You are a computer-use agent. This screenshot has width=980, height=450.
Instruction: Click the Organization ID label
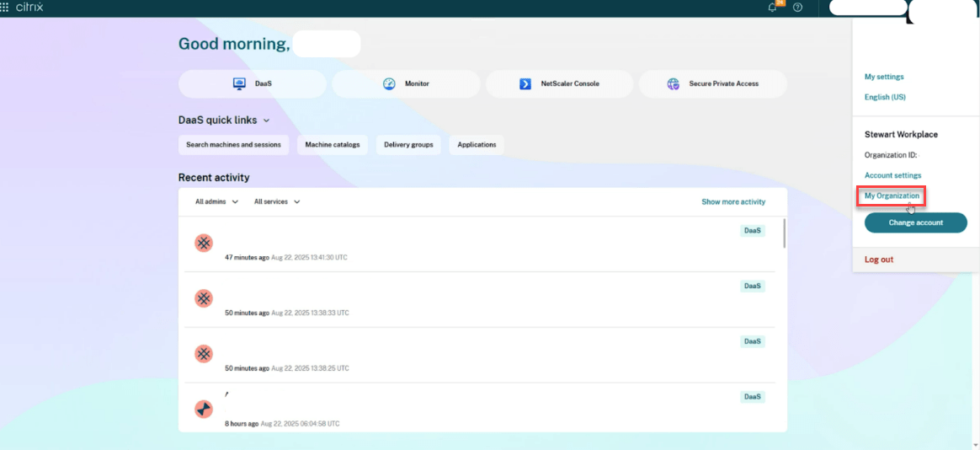tap(891, 154)
